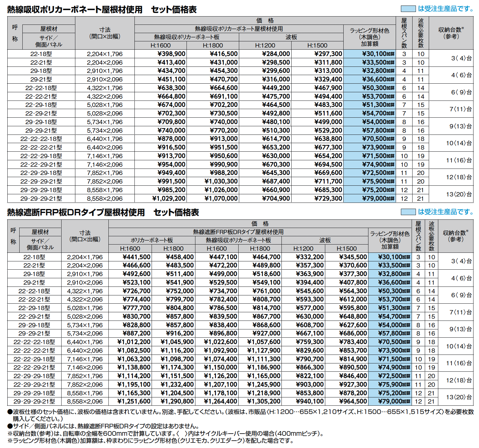This screenshot has height=448, width=479.
Task: Click the 収納台数 header in second table
Action: 456,236
